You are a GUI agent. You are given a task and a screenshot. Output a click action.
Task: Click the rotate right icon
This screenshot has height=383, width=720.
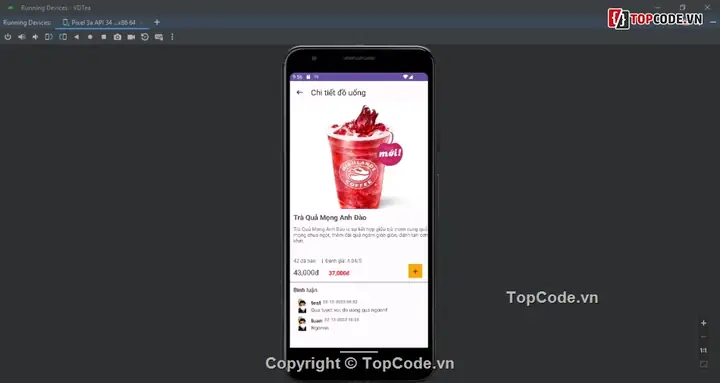(x=63, y=37)
